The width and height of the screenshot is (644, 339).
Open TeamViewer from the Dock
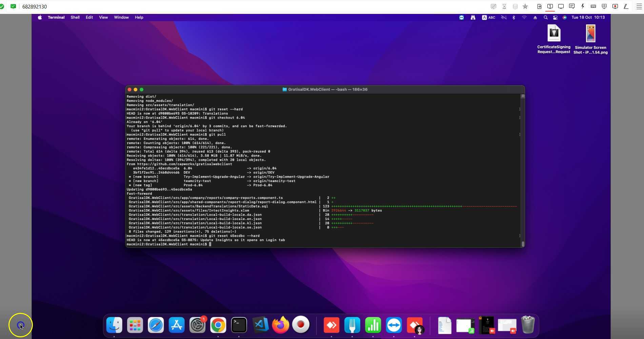(x=394, y=325)
